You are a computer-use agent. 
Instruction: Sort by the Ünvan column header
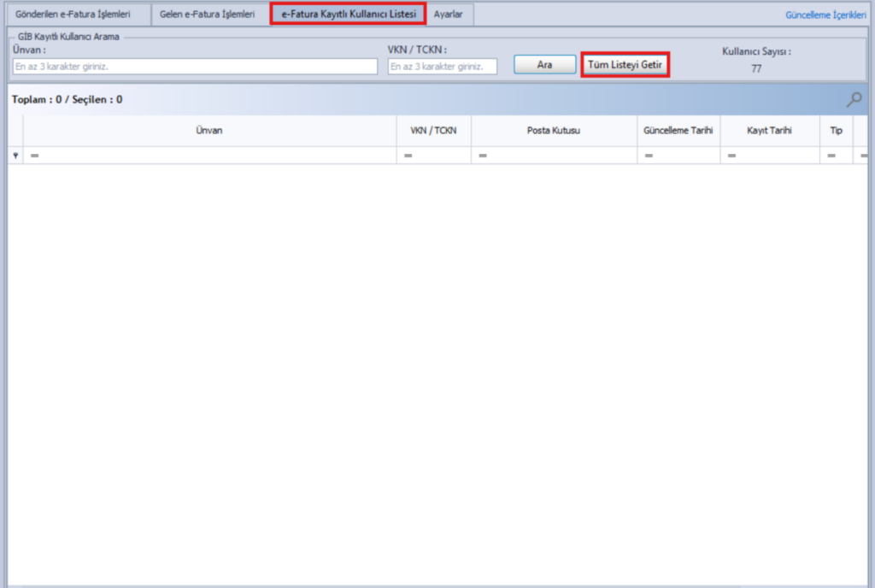tap(209, 131)
